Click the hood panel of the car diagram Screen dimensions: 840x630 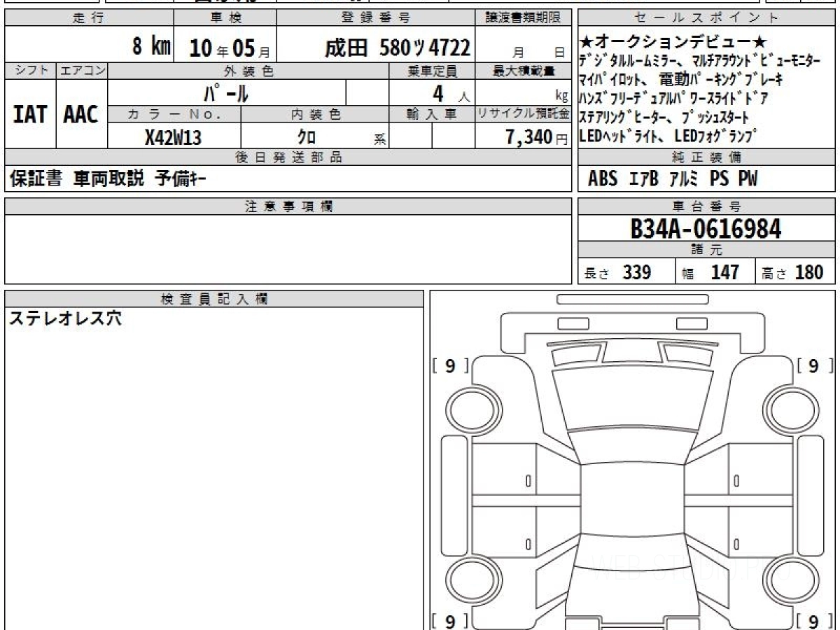[x=631, y=395]
